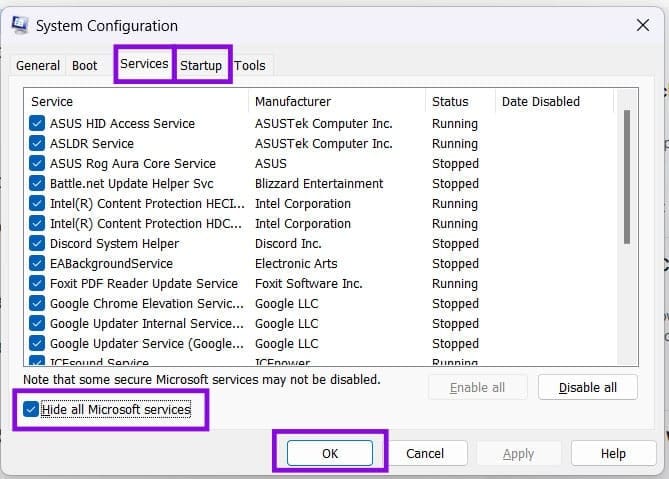Uncheck EABackgroundService checkbox
Screen dimensions: 669x479
[37, 264]
